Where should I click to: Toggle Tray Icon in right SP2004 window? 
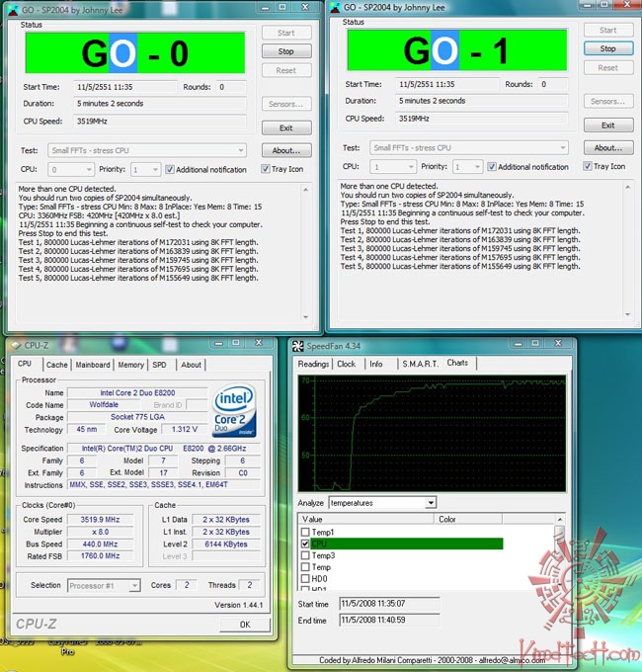pyautogui.click(x=588, y=166)
